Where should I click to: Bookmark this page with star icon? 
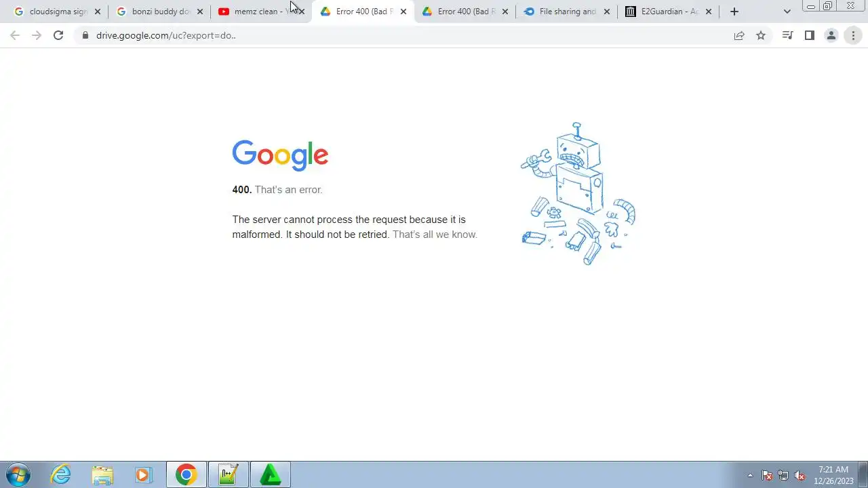pyautogui.click(x=761, y=35)
